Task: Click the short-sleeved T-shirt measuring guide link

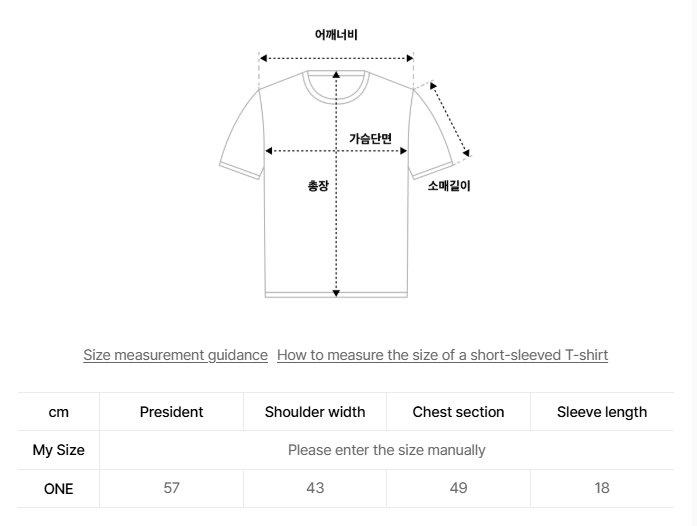Action: pos(442,355)
